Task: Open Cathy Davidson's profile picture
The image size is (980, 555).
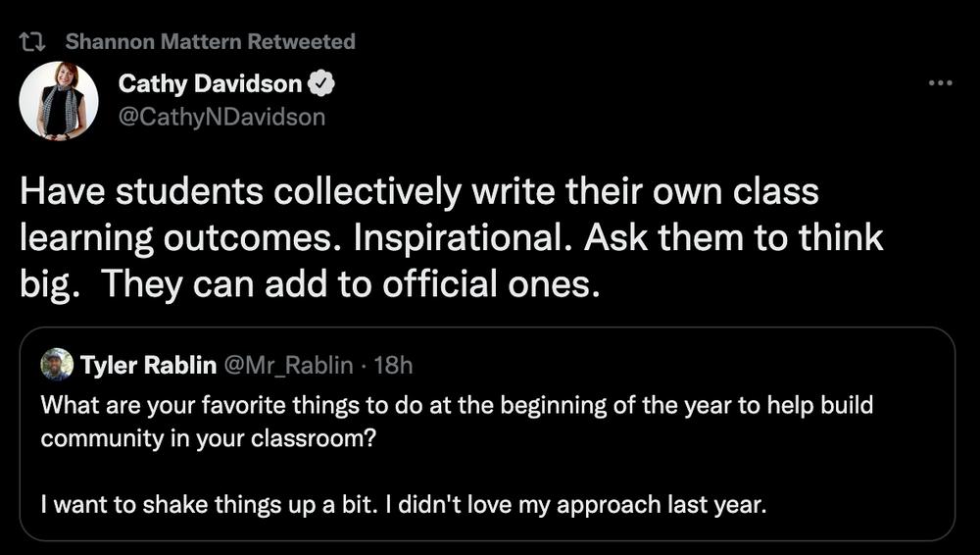Action: (x=59, y=100)
